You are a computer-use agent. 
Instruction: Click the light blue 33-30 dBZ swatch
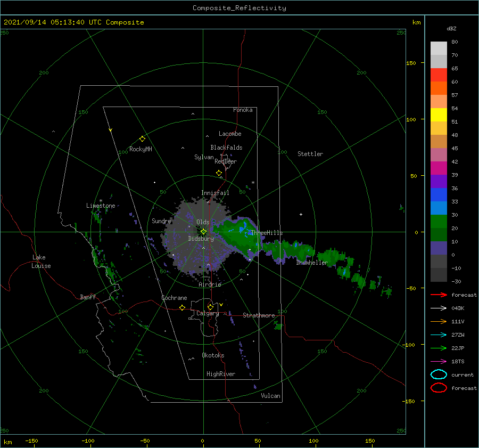(439, 208)
